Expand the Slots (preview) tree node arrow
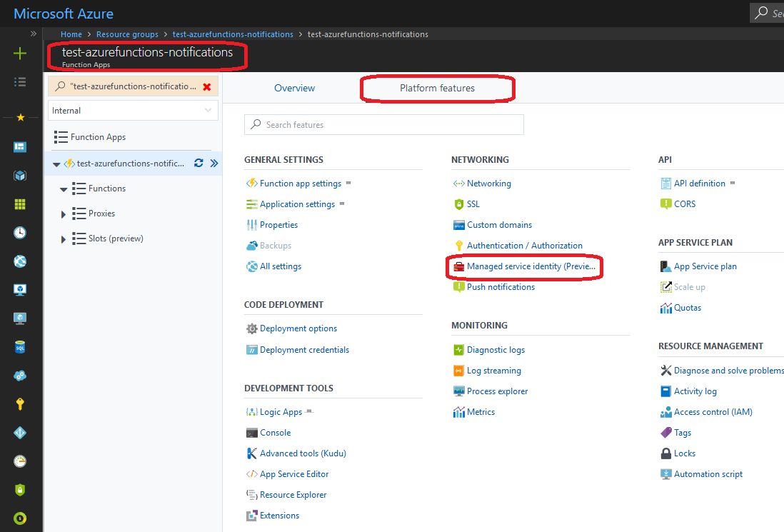 pos(63,239)
